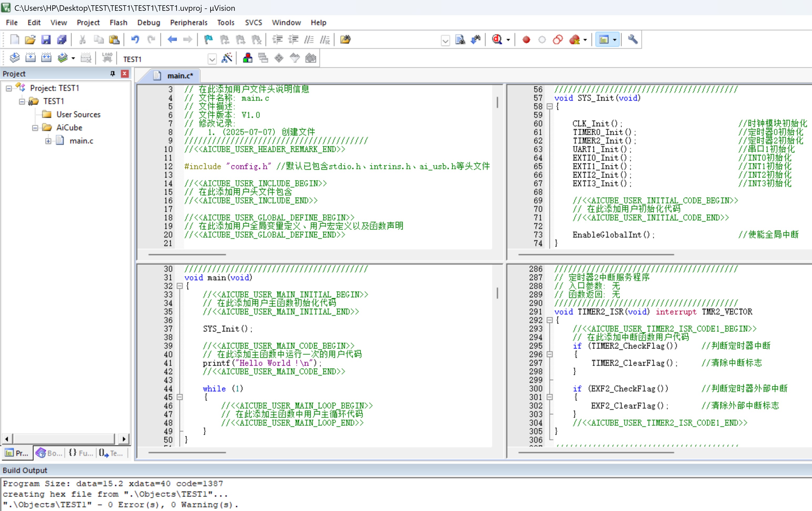Image resolution: width=812 pixels, height=511 pixels.
Task: Unindent the selected text
Action: [x=293, y=40]
